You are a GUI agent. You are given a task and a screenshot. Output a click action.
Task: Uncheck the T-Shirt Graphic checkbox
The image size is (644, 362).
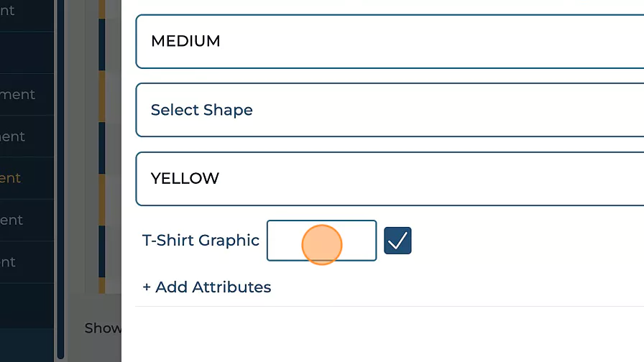click(397, 241)
